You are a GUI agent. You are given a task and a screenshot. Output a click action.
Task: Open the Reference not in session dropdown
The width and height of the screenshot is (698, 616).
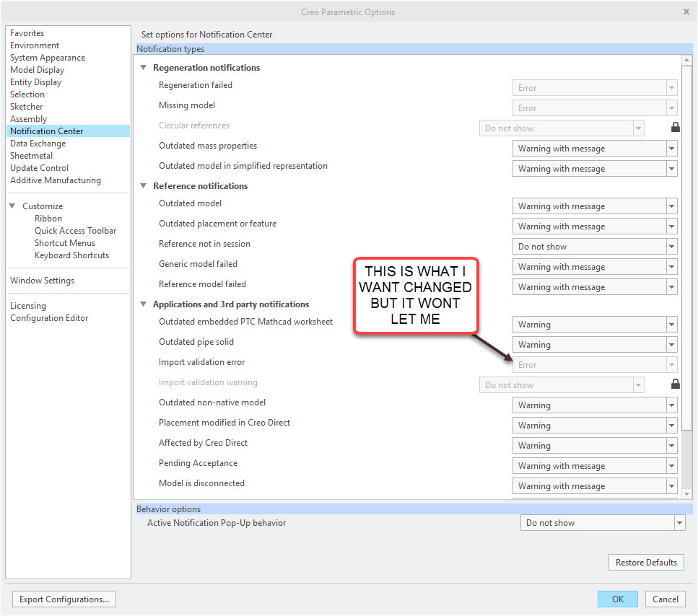click(x=672, y=246)
